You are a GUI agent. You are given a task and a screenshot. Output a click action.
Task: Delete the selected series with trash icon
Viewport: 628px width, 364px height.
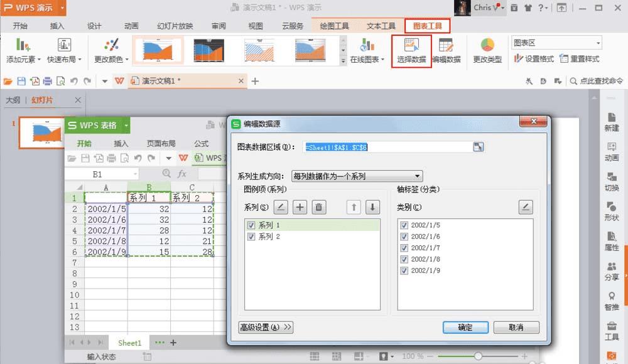coord(318,207)
